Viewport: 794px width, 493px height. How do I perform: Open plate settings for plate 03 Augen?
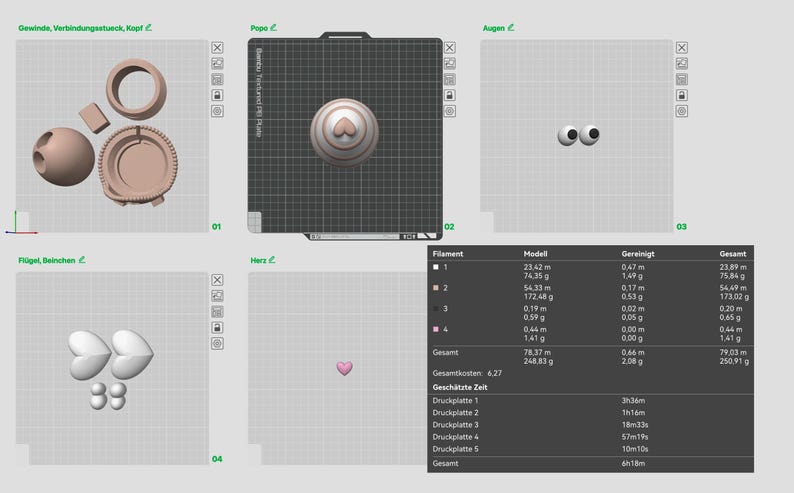coord(682,111)
